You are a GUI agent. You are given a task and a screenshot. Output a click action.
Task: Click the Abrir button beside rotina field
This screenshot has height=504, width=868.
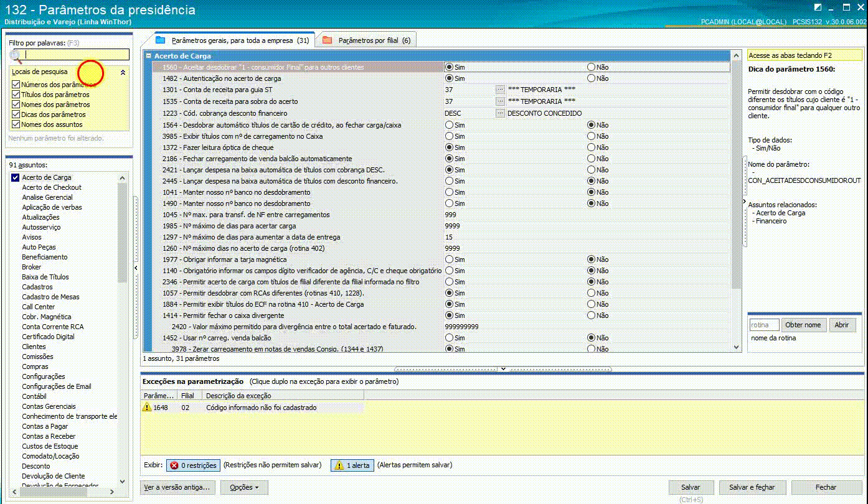842,325
